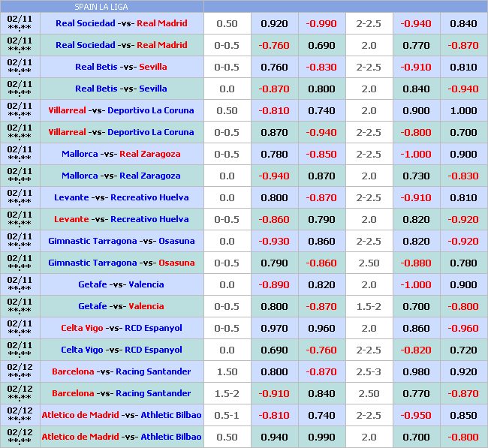Click the 1.000 odds in Villarreal row

[463, 110]
